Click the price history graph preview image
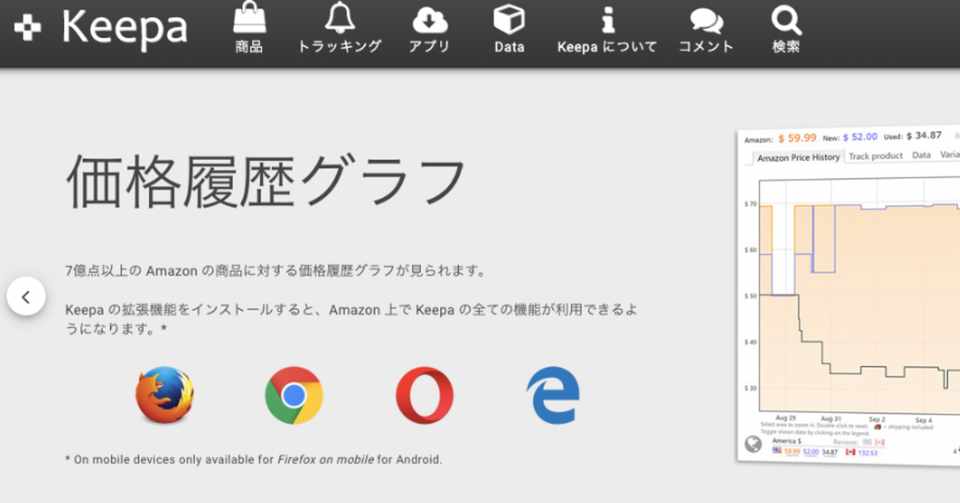The width and height of the screenshot is (960, 503). click(849, 296)
